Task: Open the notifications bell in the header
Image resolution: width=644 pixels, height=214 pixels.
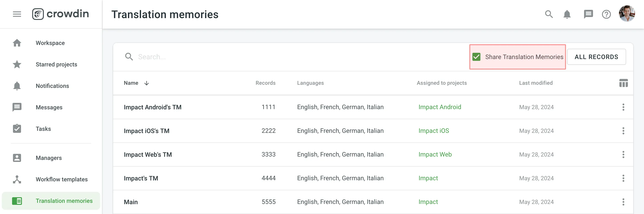Action: (x=567, y=14)
